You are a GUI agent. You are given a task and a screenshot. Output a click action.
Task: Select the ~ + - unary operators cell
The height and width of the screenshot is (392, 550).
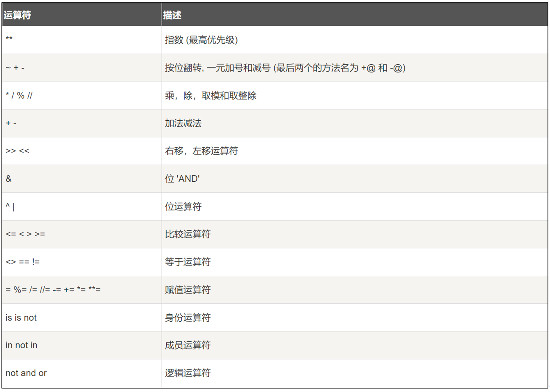[x=15, y=68]
